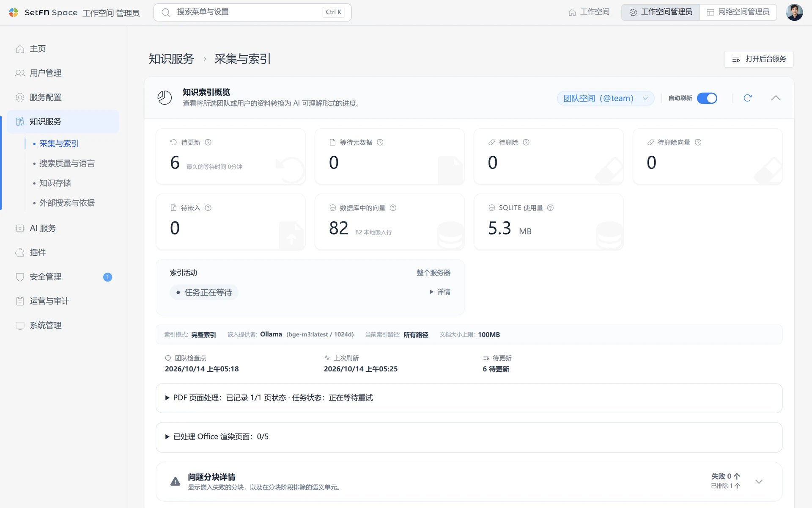812x508 pixels.
Task: Click help icon beside 待删除向量
Action: 698,142
